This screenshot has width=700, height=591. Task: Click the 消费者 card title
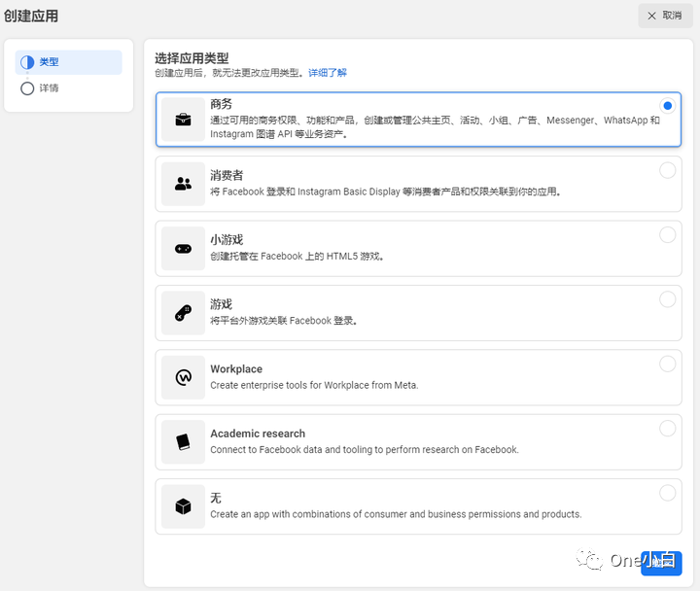coord(227,175)
